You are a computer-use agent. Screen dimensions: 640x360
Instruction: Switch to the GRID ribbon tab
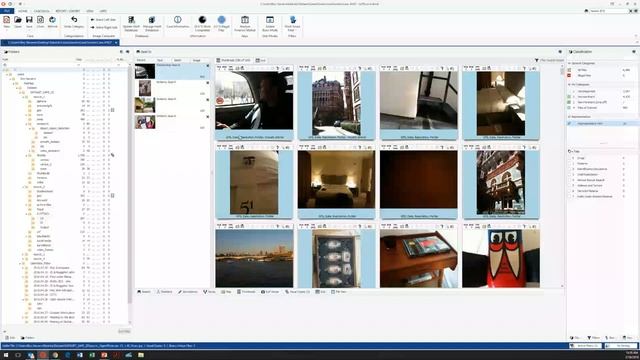point(103,11)
